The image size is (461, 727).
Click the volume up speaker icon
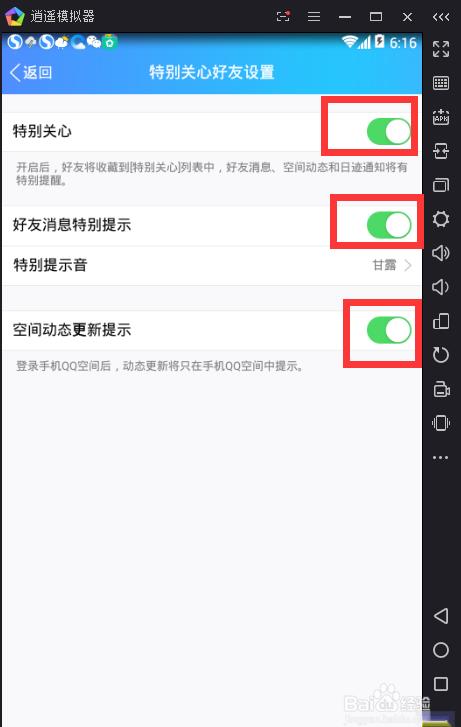pos(441,253)
